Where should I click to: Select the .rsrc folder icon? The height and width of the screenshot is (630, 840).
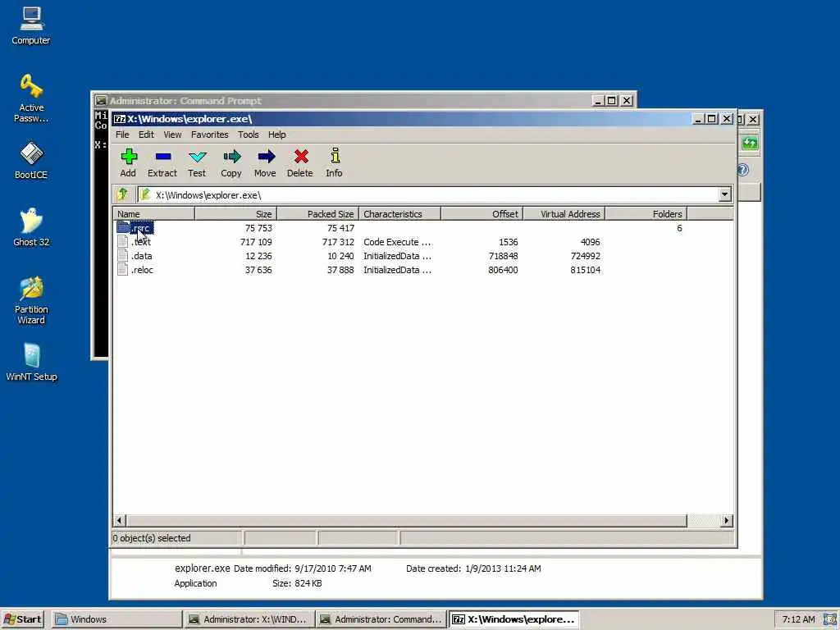(x=123, y=228)
